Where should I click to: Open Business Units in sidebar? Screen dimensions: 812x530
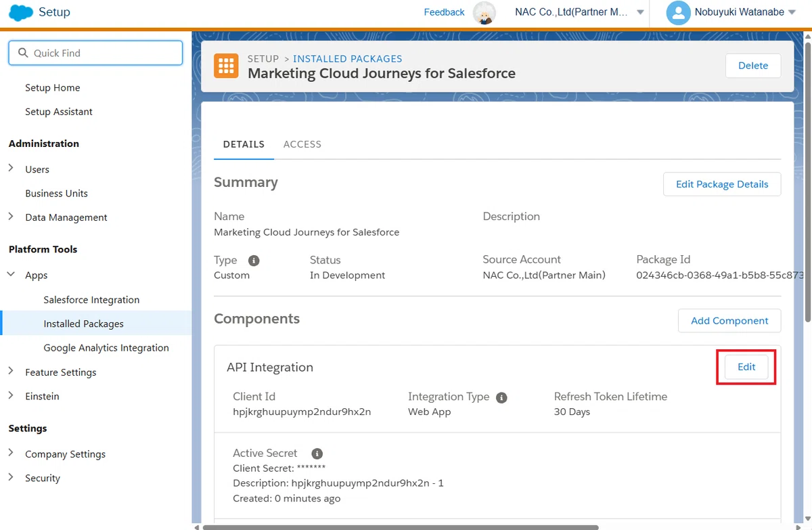click(x=57, y=194)
